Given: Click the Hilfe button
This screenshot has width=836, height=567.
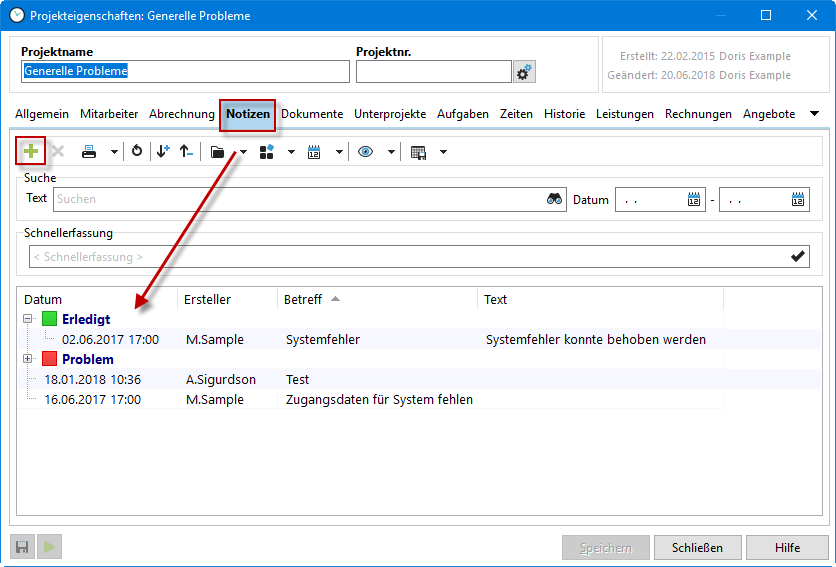Looking at the screenshot, I should [787, 548].
